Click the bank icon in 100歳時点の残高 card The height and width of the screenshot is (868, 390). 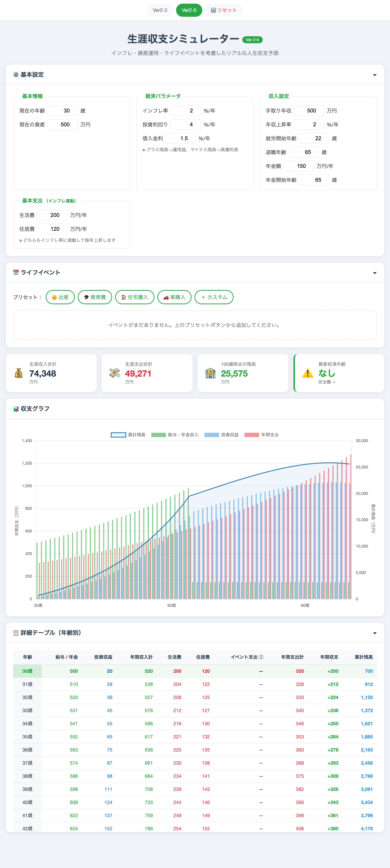pos(210,373)
